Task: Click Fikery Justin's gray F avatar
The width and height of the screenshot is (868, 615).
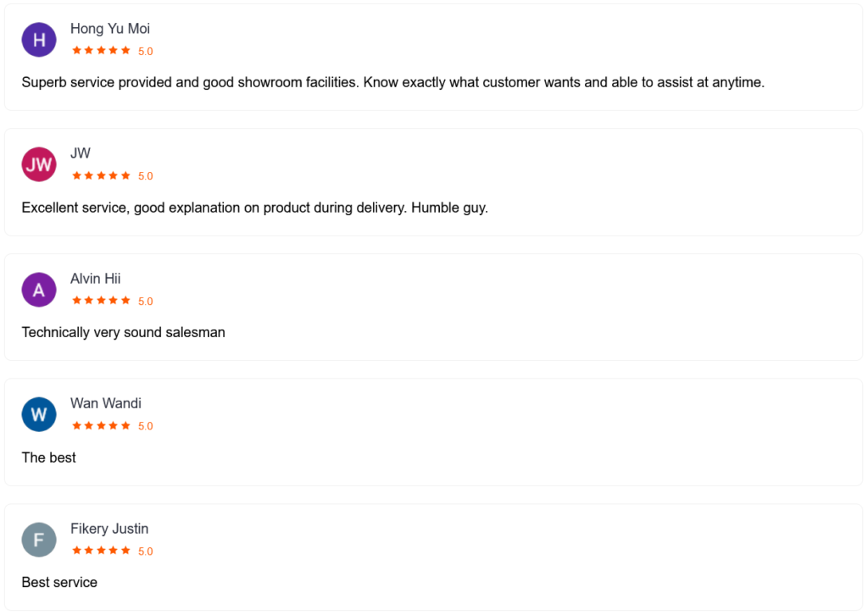Action: pos(39,540)
